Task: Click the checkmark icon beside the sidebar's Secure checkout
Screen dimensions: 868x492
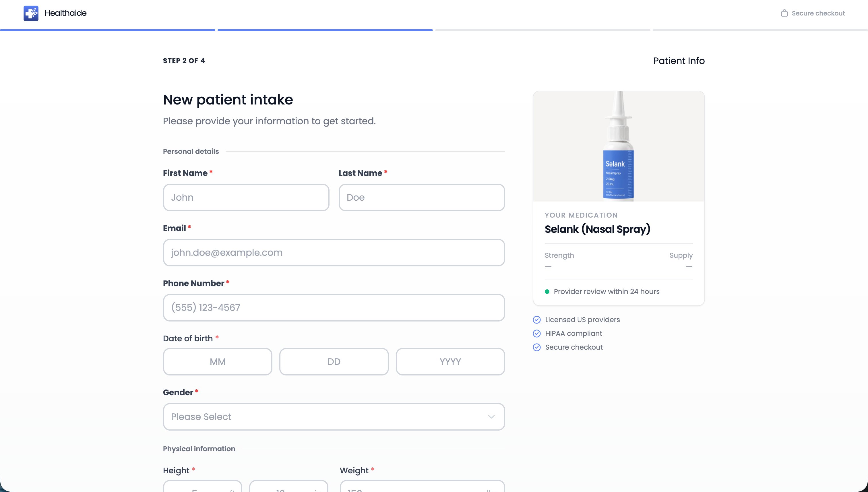Action: (x=536, y=347)
